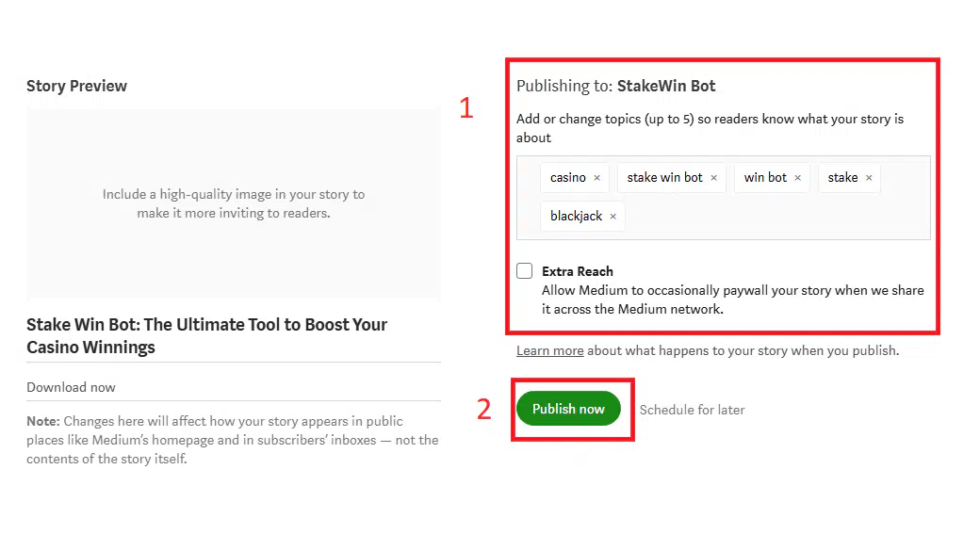Remove the stake win bot topic
This screenshot has height=534, width=980.
tap(713, 178)
